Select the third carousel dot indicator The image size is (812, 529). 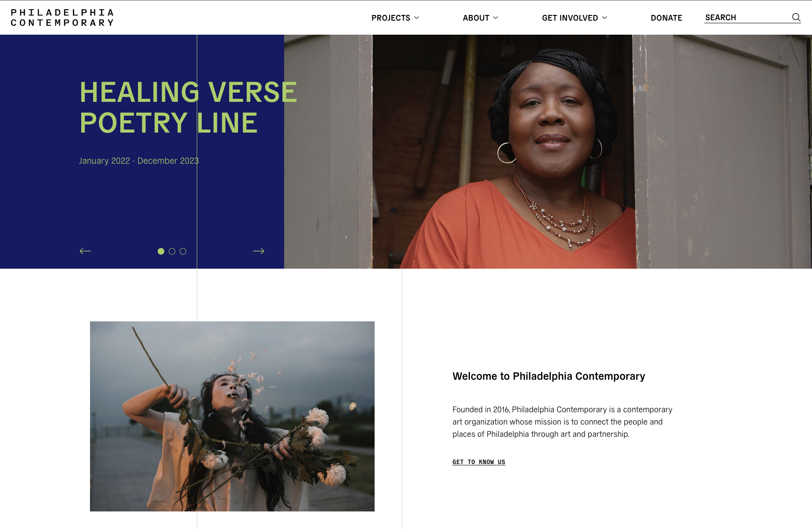[183, 252]
